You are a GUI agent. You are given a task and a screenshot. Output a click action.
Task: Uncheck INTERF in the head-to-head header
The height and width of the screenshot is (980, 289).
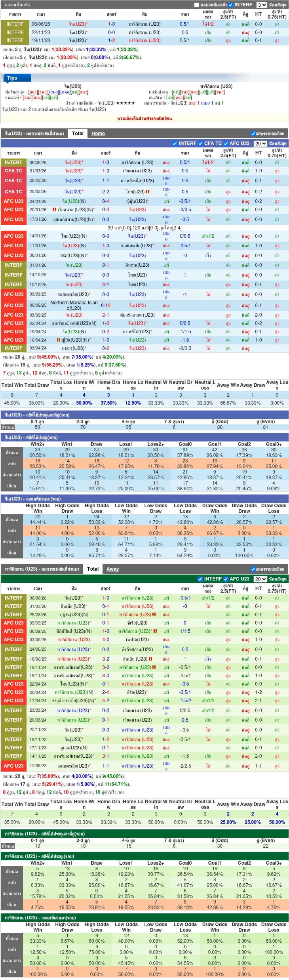coord(231,5)
